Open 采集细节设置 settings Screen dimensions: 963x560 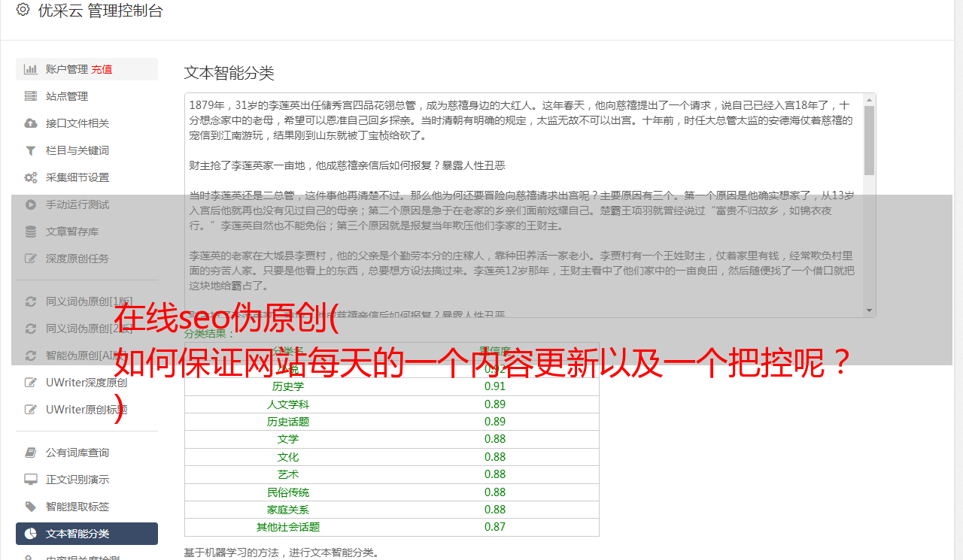click(87, 177)
